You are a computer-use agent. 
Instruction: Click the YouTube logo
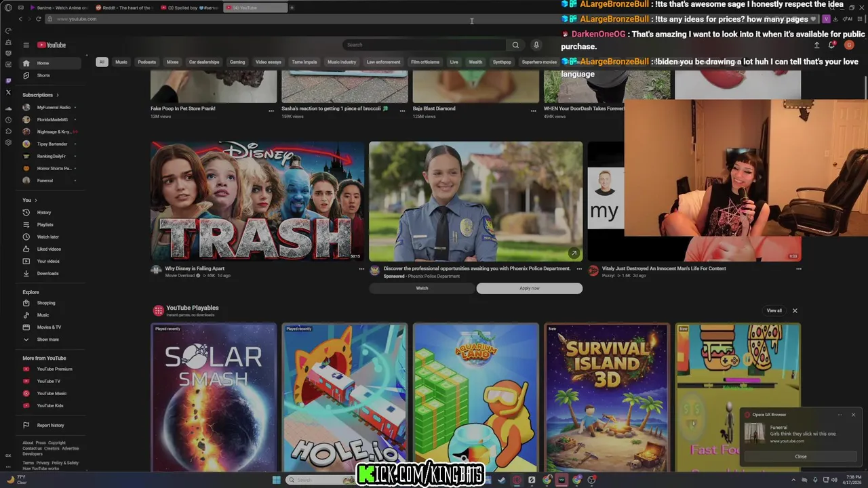[52, 45]
